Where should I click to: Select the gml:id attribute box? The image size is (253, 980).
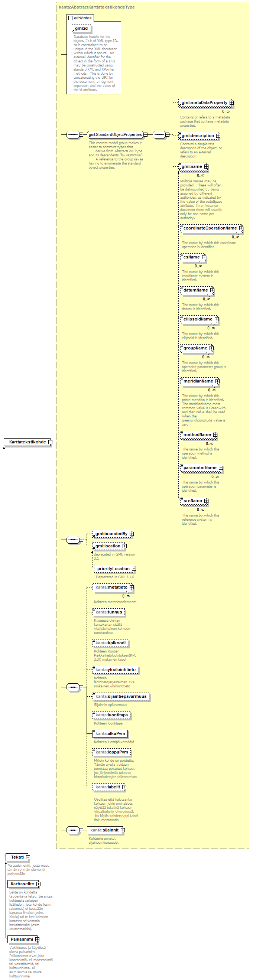pos(81,29)
